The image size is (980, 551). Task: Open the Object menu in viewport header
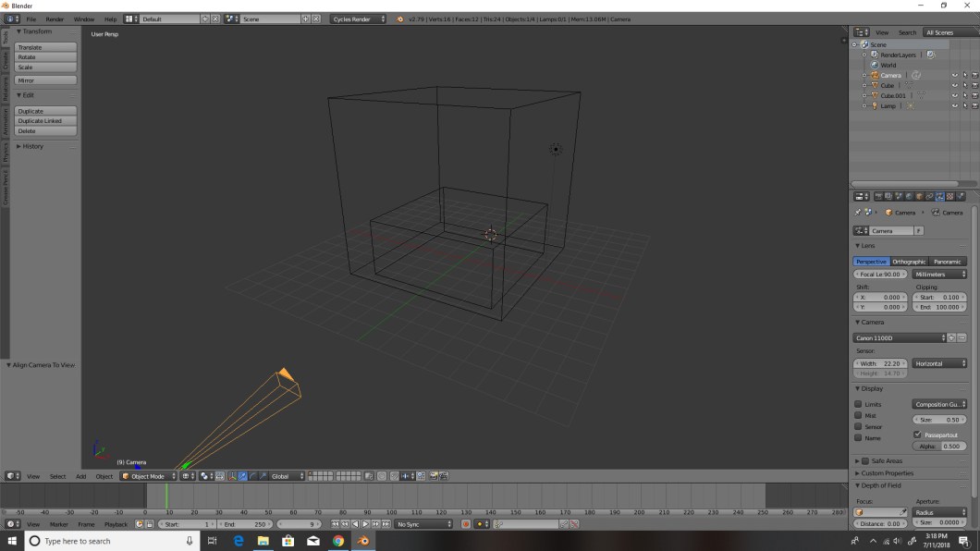(x=104, y=476)
